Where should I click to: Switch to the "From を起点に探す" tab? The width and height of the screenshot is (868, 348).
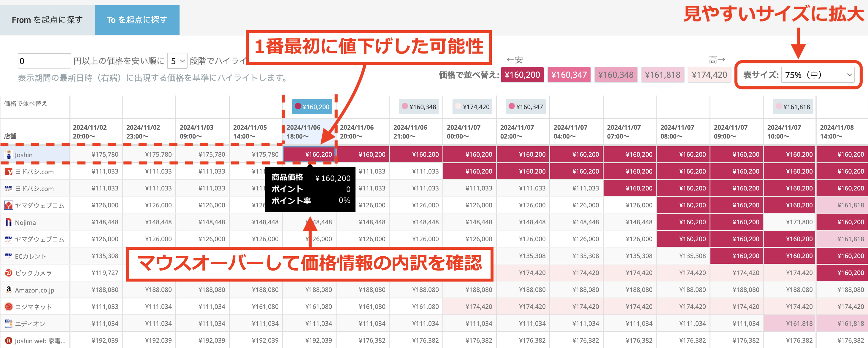[x=47, y=20]
